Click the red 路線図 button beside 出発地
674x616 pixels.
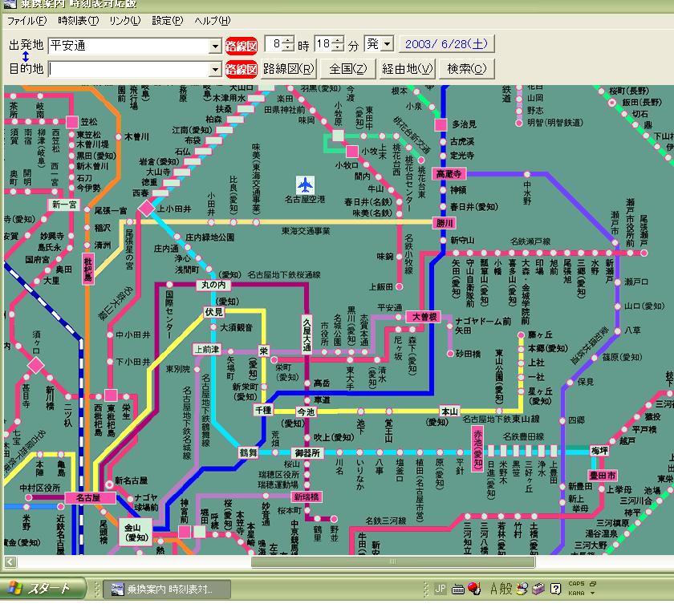pyautogui.click(x=242, y=46)
